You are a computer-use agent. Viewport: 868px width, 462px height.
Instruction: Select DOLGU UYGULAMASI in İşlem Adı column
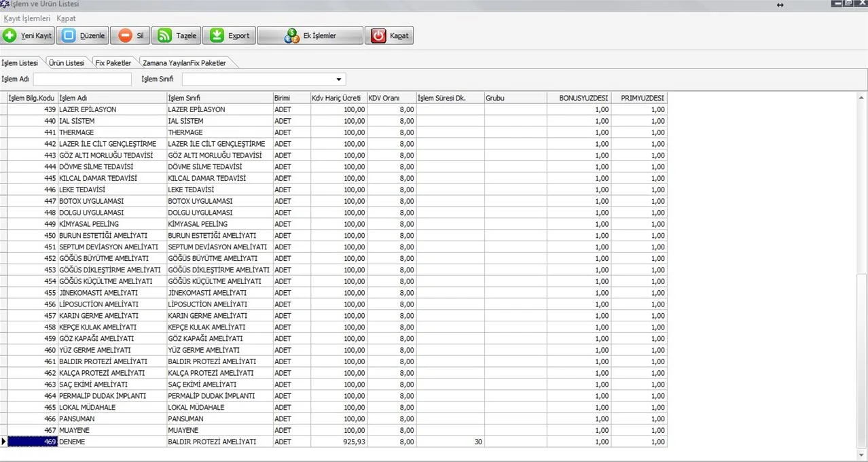point(91,213)
